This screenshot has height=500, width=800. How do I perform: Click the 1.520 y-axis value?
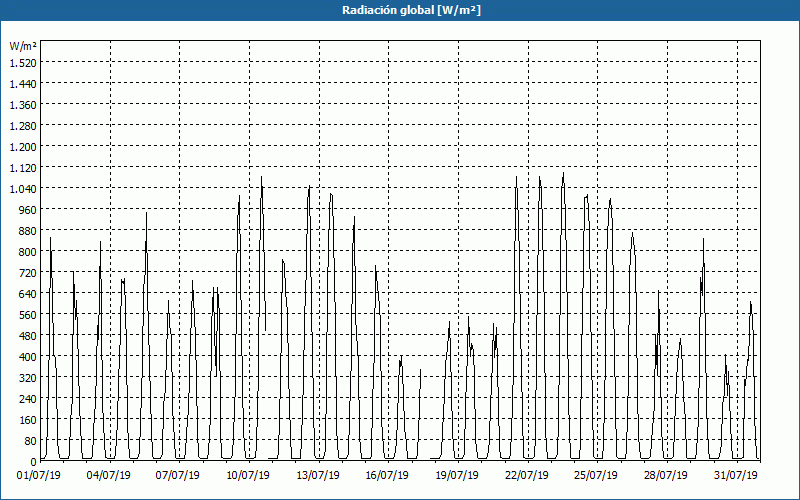tap(23, 62)
